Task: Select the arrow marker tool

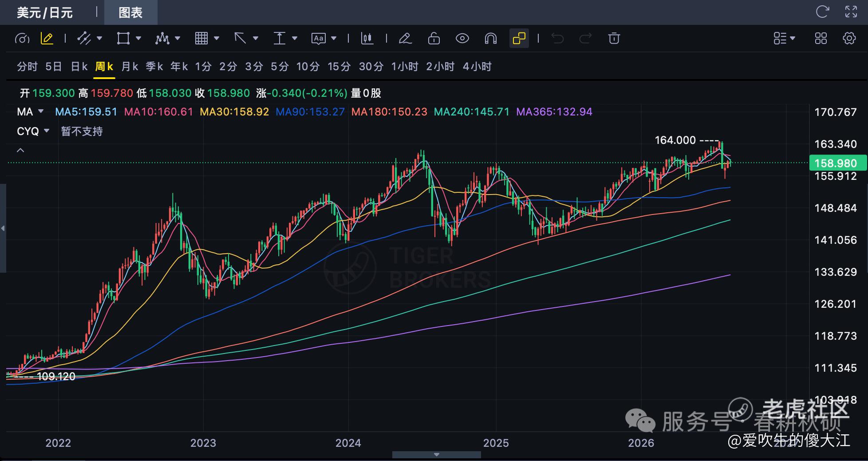Action: 240,39
